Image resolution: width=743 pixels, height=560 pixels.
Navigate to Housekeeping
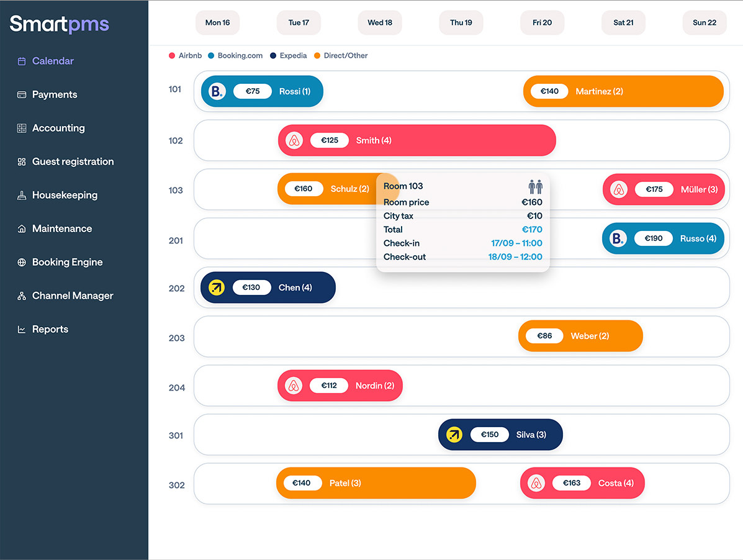[x=65, y=195]
